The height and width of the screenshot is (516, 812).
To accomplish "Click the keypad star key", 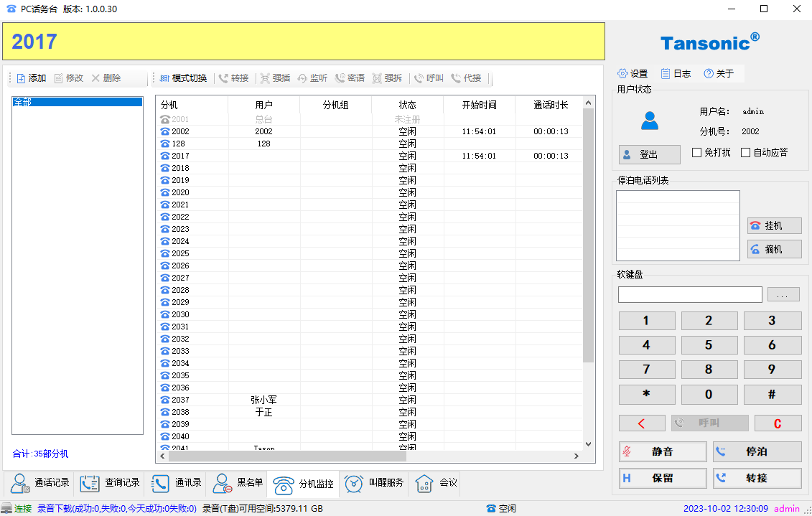I will point(647,395).
